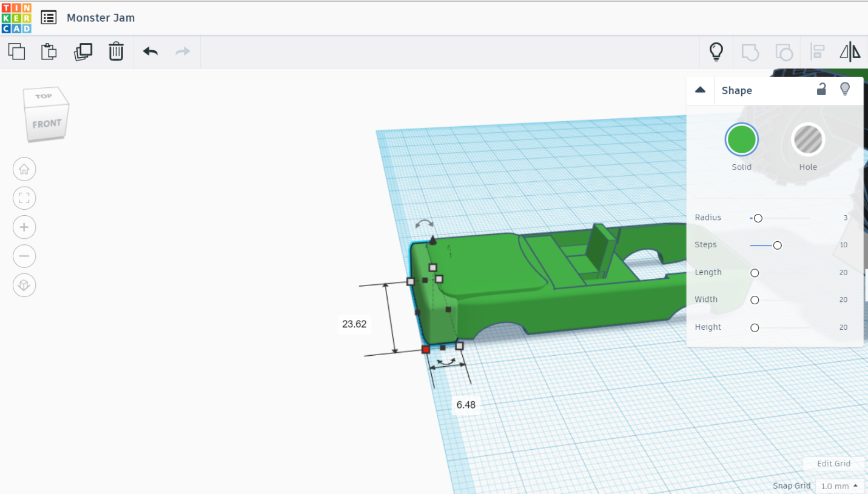Click the Group shapes icon
868x494 pixels.
(750, 52)
